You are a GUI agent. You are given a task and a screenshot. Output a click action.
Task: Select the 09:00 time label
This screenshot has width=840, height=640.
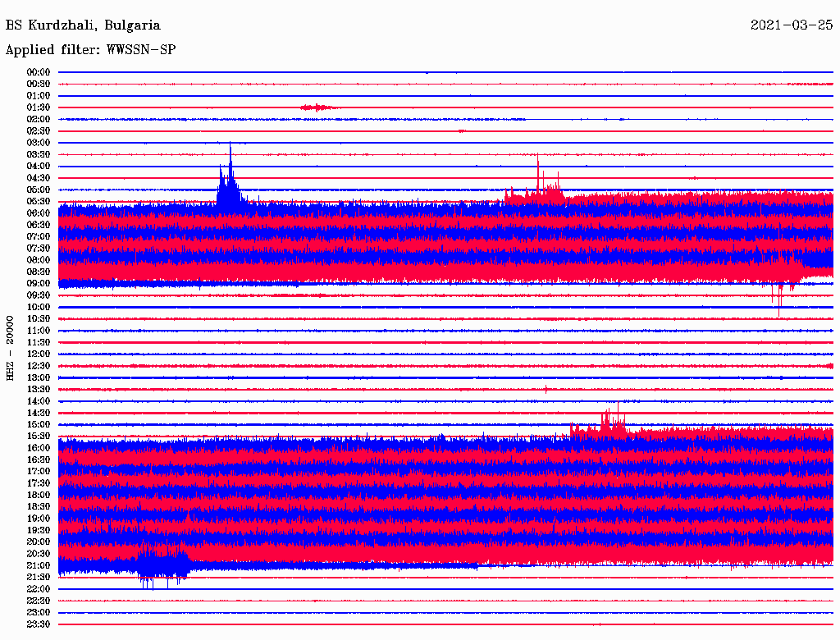coord(39,284)
